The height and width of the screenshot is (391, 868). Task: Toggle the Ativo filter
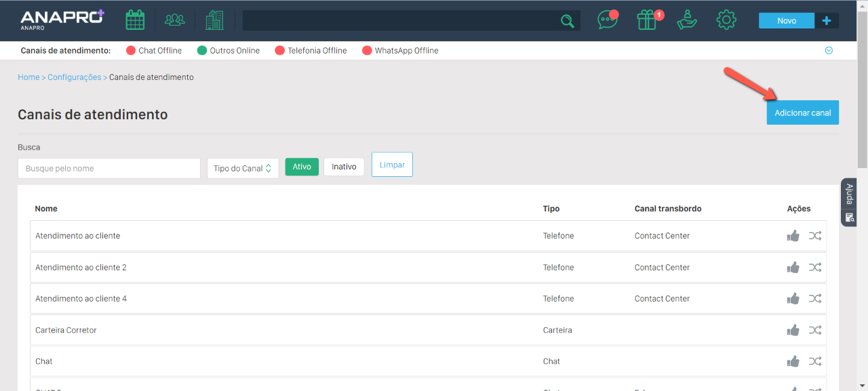(x=302, y=167)
